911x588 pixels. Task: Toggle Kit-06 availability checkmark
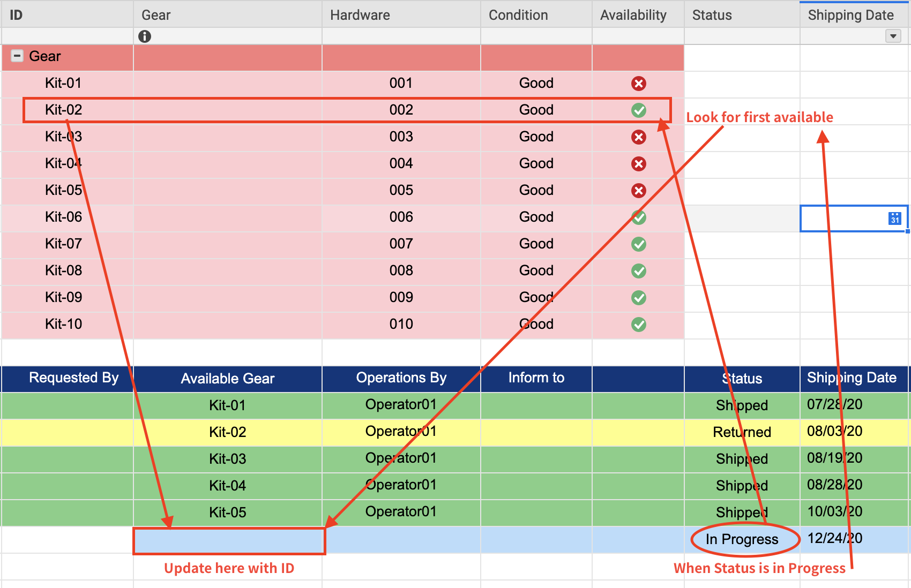(x=638, y=217)
